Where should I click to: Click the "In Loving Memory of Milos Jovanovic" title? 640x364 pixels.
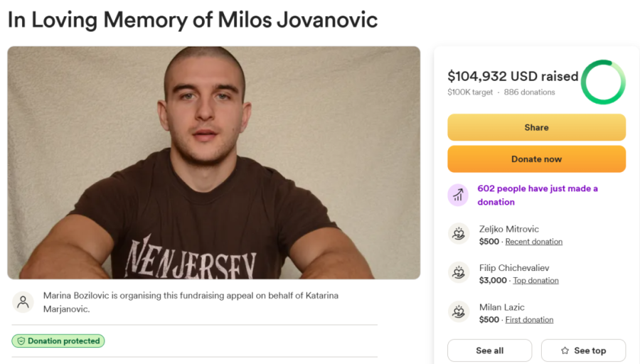(192, 19)
